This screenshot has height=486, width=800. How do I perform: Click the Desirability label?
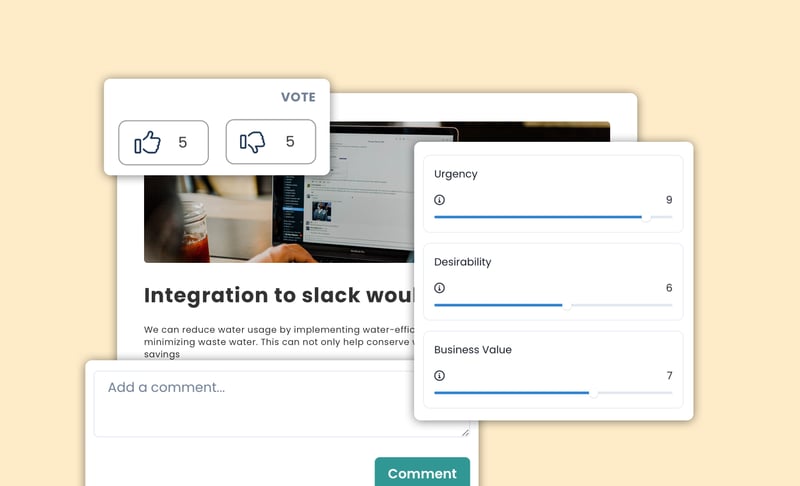tap(462, 262)
